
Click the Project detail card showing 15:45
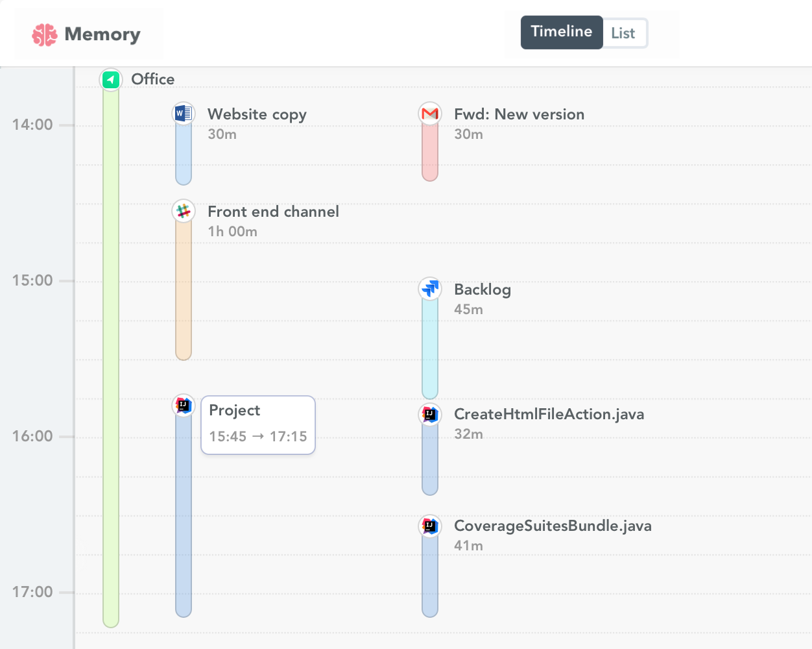coord(257,424)
